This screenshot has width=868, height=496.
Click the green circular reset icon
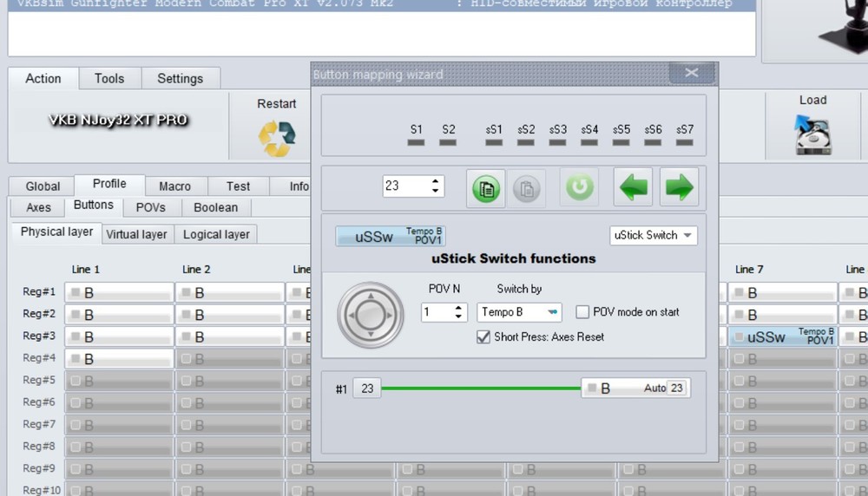click(579, 187)
